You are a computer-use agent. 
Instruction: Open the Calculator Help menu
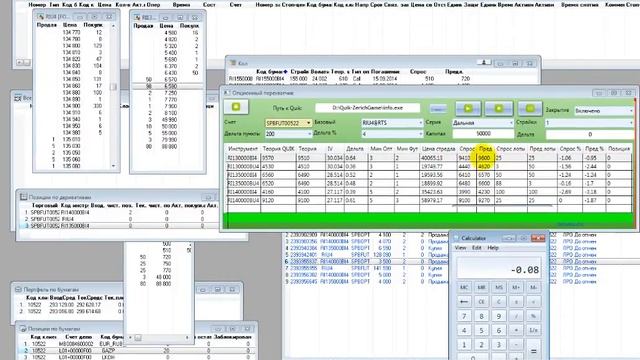tap(493, 248)
